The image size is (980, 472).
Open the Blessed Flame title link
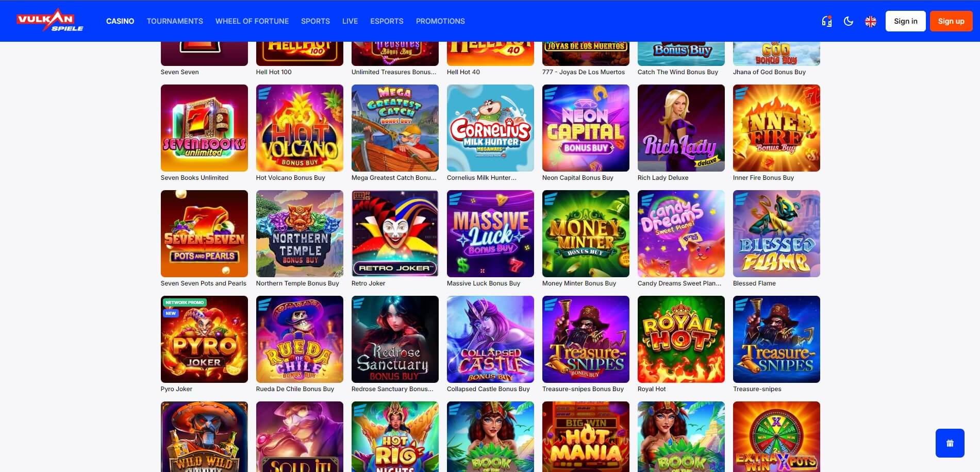point(754,283)
